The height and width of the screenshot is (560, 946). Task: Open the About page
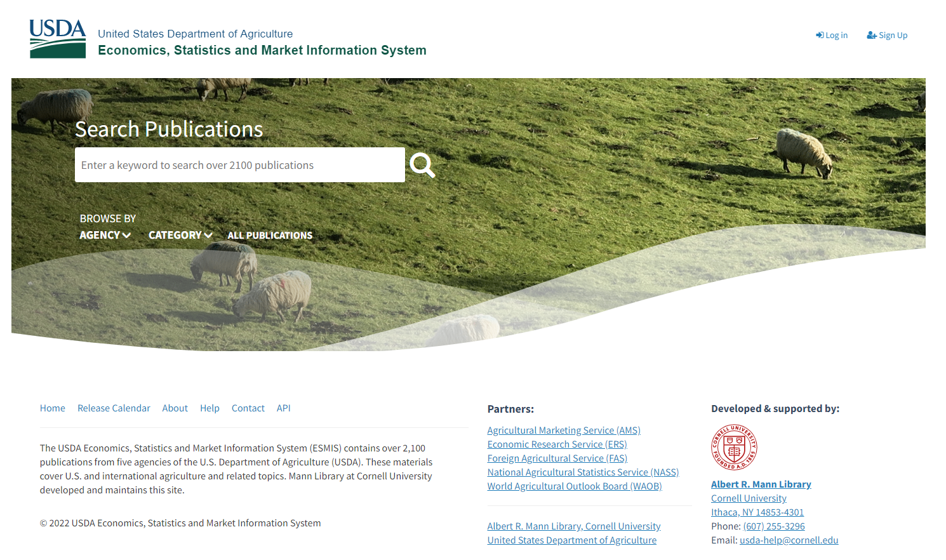(x=175, y=408)
